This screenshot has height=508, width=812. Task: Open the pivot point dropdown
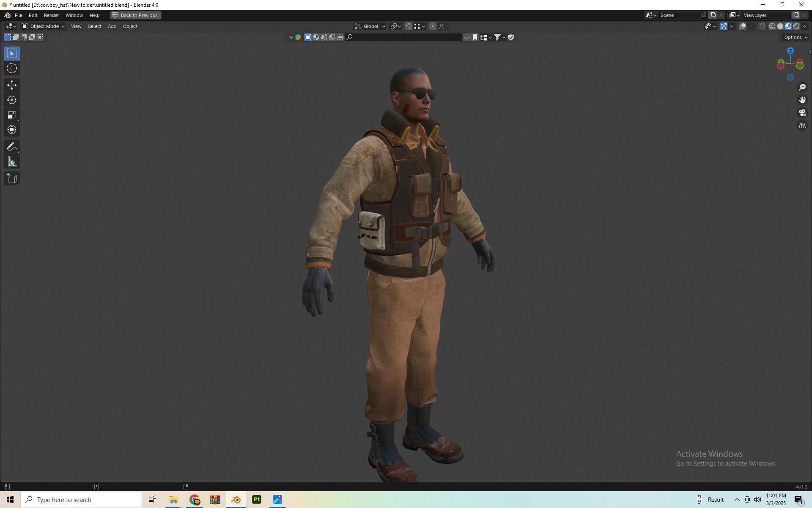click(x=396, y=26)
